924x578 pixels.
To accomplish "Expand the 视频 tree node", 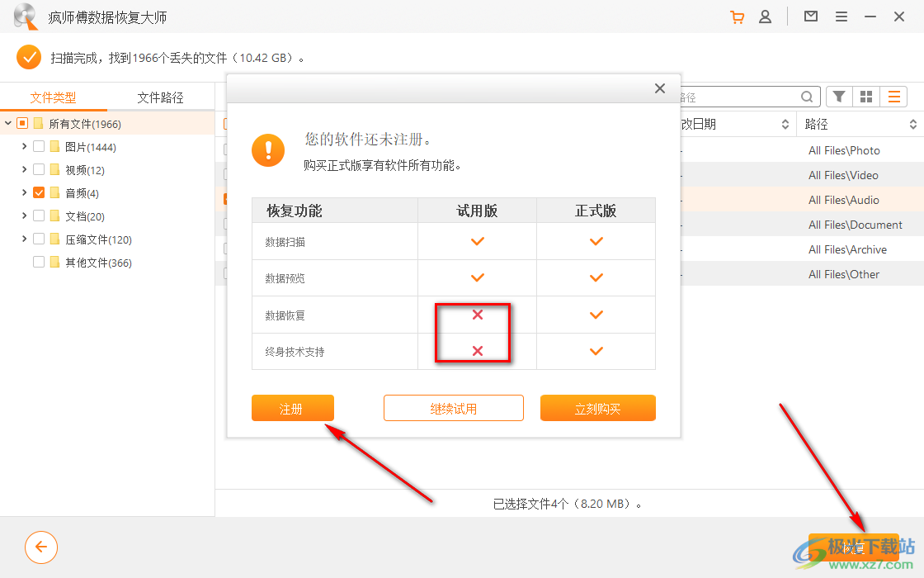I will 24,169.
